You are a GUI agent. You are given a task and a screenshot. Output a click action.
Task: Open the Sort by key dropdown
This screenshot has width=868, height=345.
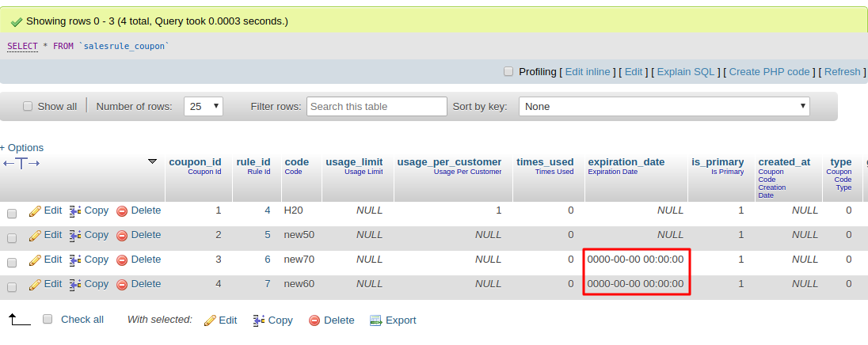[x=664, y=106]
